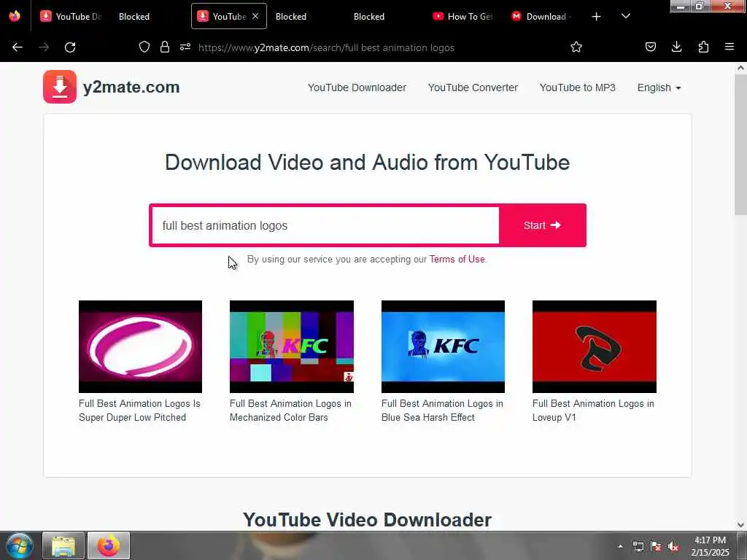The height and width of the screenshot is (560, 747).
Task: Show hidden system tray icons
Action: [x=620, y=546]
